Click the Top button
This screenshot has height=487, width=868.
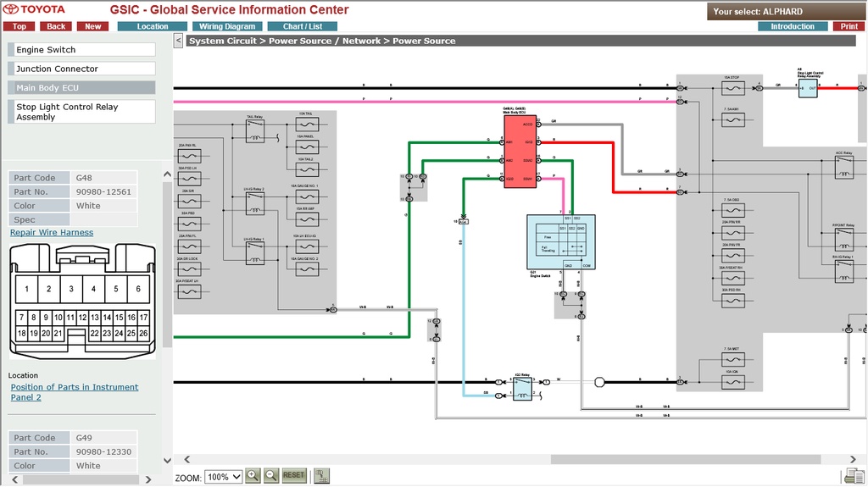(19, 26)
